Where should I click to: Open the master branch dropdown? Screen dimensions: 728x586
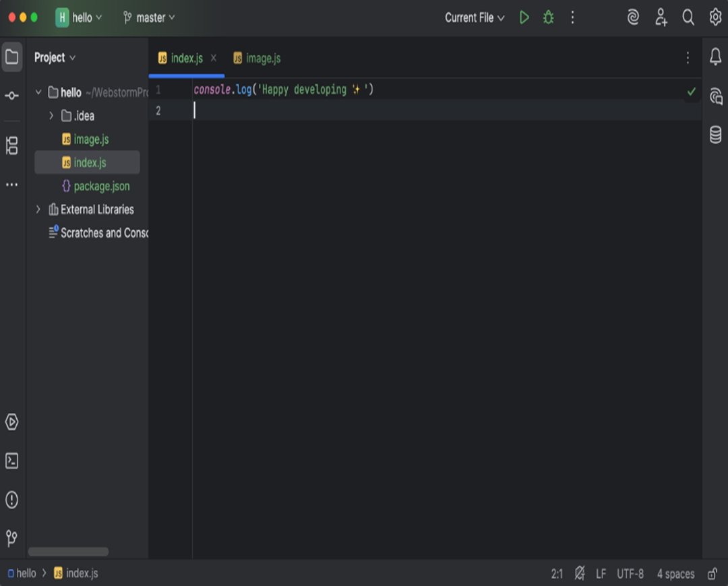pos(149,18)
